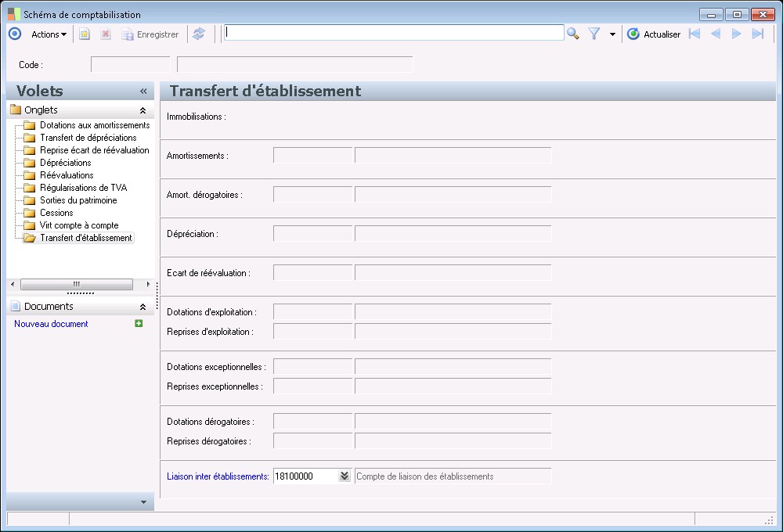Select Régularisations de TVA item
The height and width of the screenshot is (532, 783).
pos(84,188)
